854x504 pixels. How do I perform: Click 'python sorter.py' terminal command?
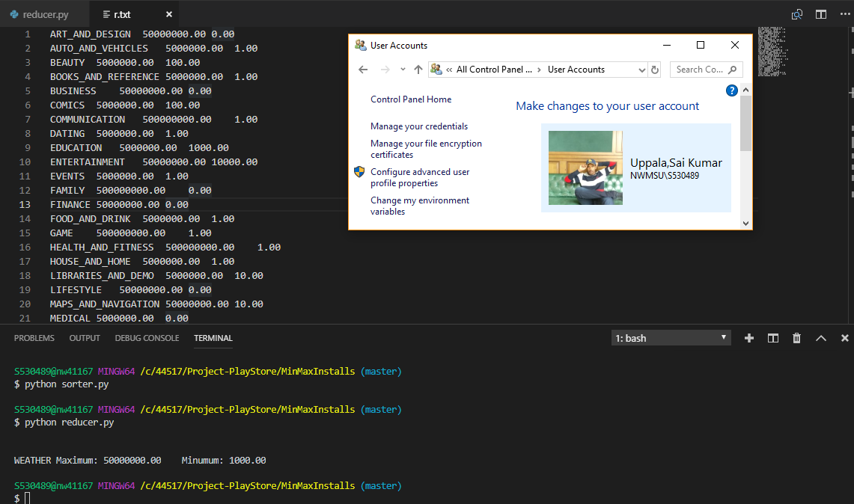[67, 384]
